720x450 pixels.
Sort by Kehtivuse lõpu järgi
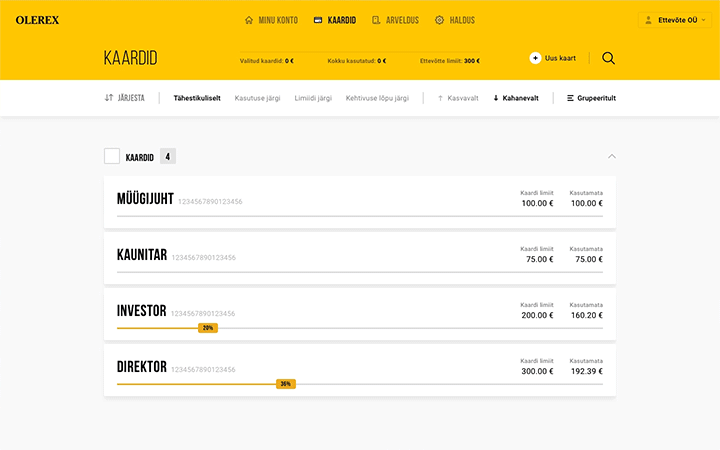[x=377, y=98]
